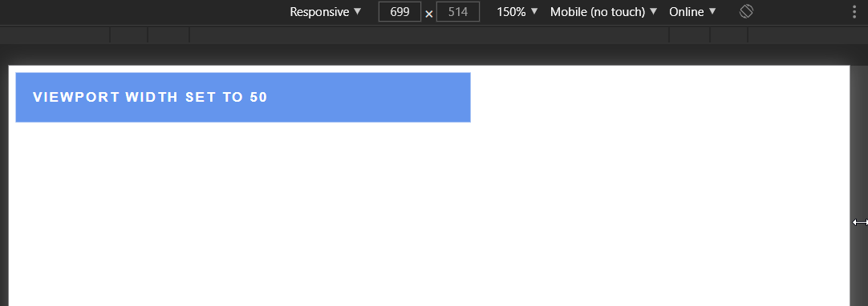Click the number 50 in the blue banner
This screenshot has height=306, width=868.
click(258, 97)
